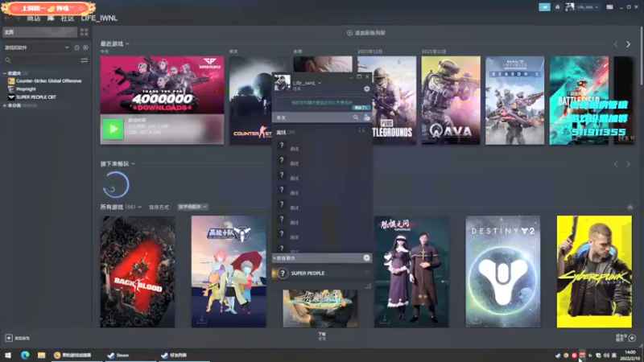Open Cyberpunk game card
The width and height of the screenshot is (644, 362).
(x=594, y=272)
